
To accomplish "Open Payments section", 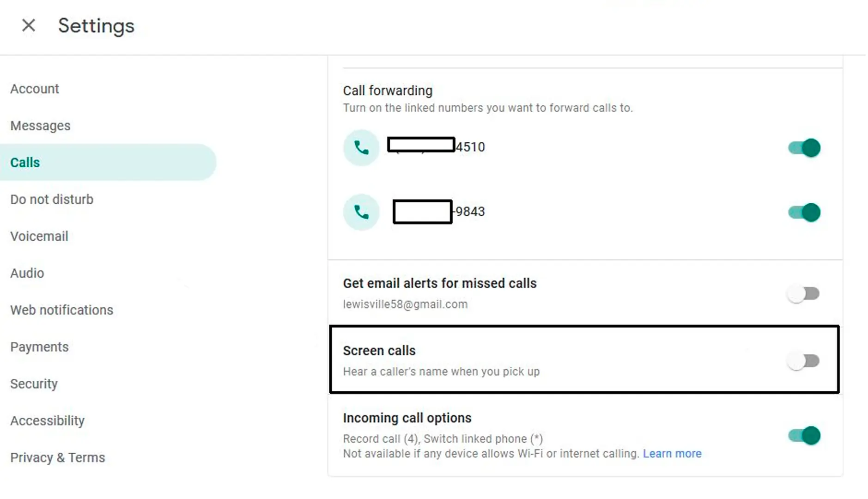I will pos(39,347).
